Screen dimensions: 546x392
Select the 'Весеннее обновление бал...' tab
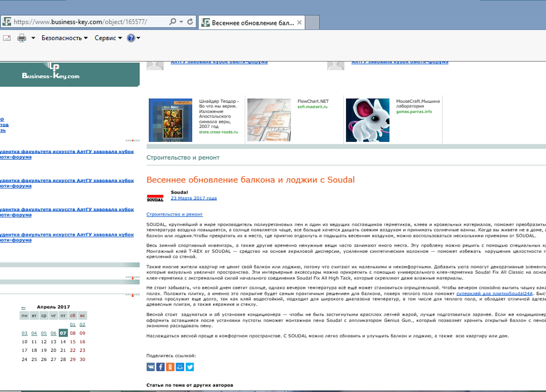point(252,23)
